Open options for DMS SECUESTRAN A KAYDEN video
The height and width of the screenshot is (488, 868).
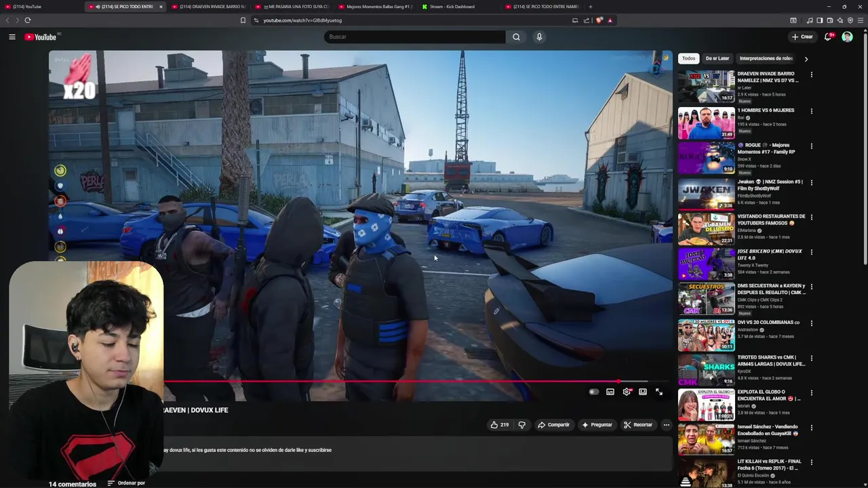click(812, 287)
